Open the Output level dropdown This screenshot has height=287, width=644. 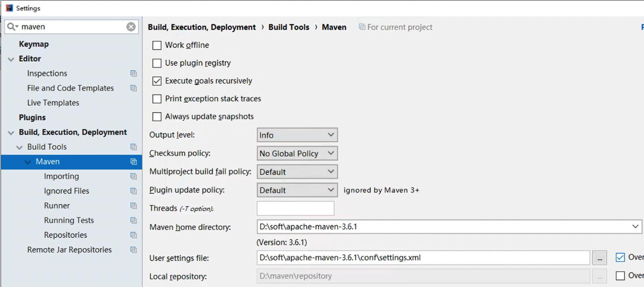coord(297,135)
